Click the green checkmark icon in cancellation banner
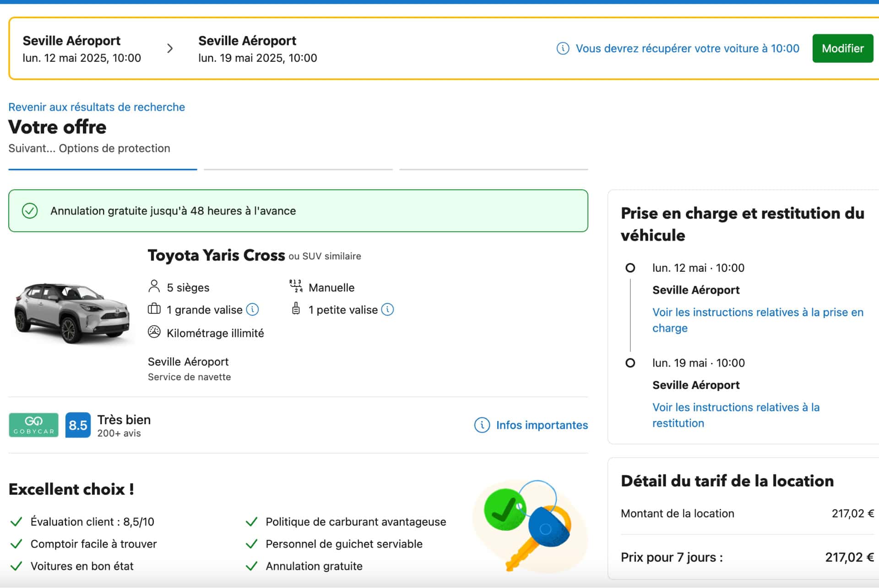Viewport: 879px width, 588px height. (x=30, y=211)
